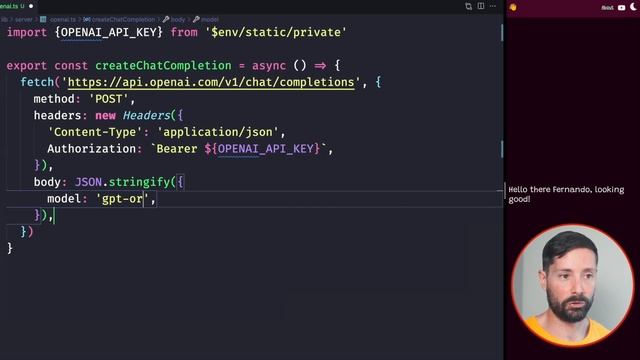Click OPENAI_API_KEY inside the Bearer template
This screenshot has width=640, height=360.
pos(266,149)
